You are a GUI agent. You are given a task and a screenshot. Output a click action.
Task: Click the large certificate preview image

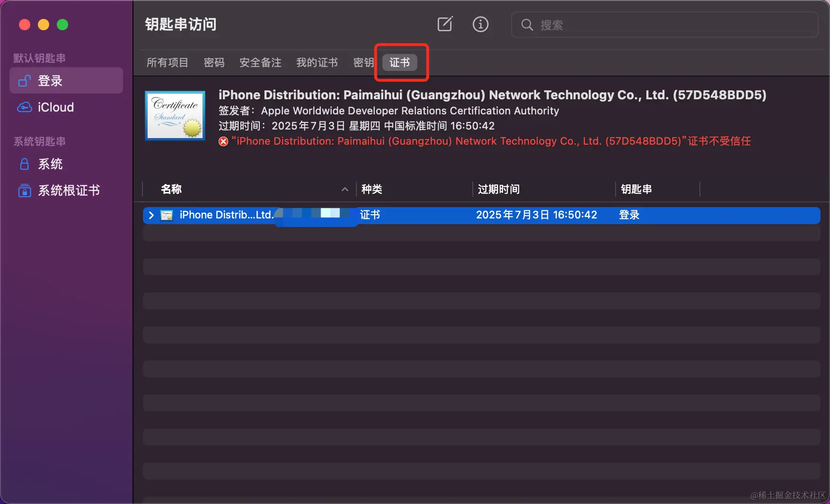tap(175, 116)
